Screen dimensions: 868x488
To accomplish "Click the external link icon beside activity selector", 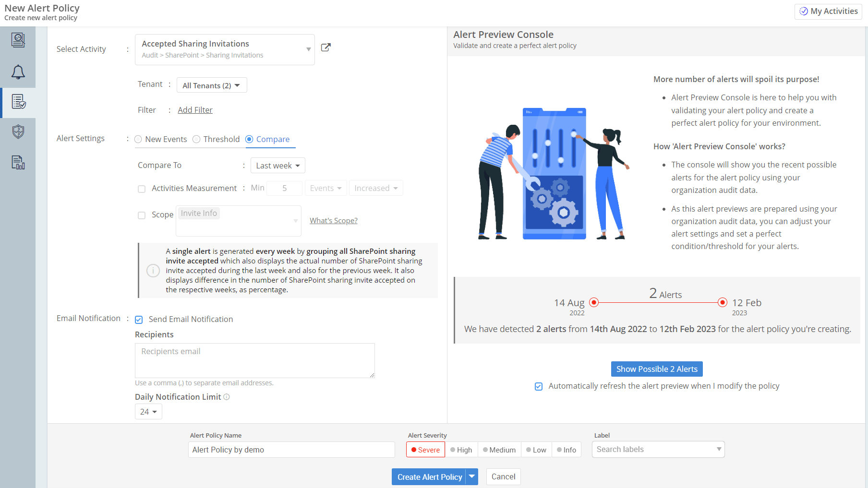I will [326, 48].
